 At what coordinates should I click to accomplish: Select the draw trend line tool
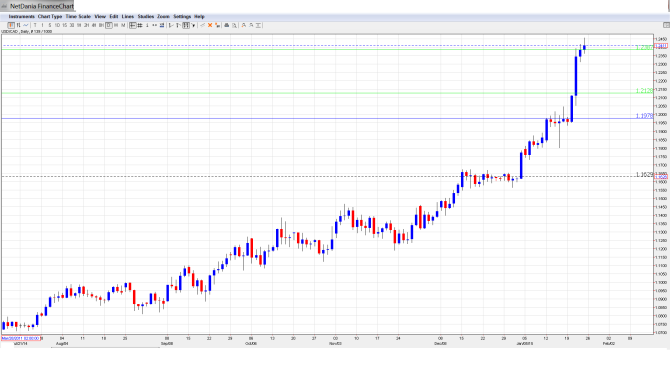(x=203, y=26)
